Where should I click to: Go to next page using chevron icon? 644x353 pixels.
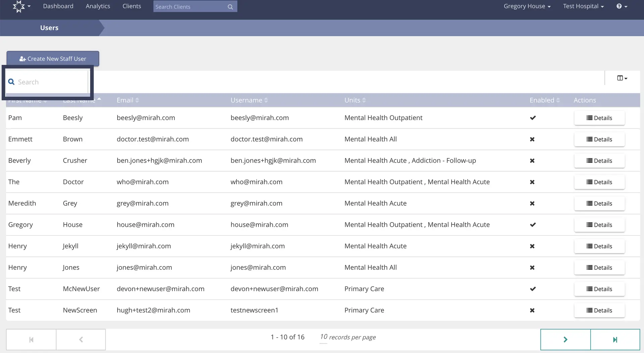click(565, 339)
